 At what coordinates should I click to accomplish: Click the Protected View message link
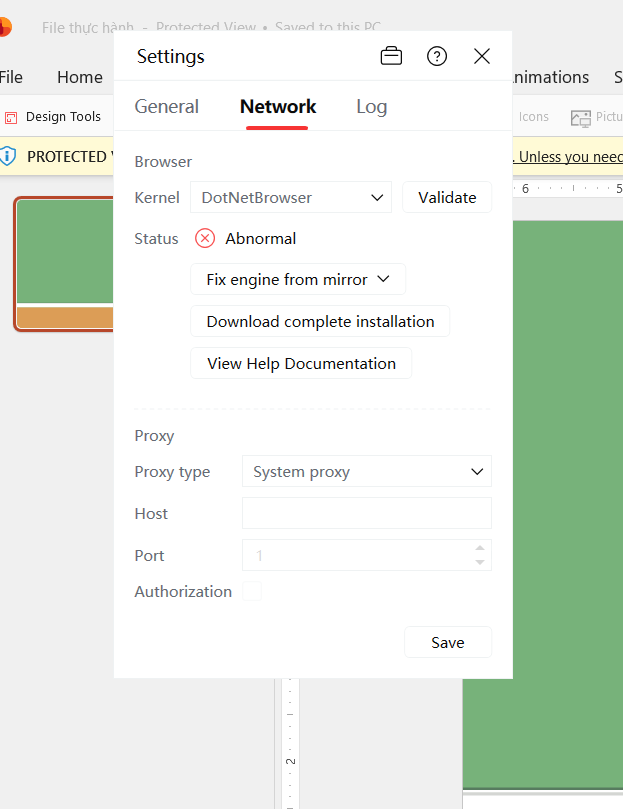(x=568, y=156)
